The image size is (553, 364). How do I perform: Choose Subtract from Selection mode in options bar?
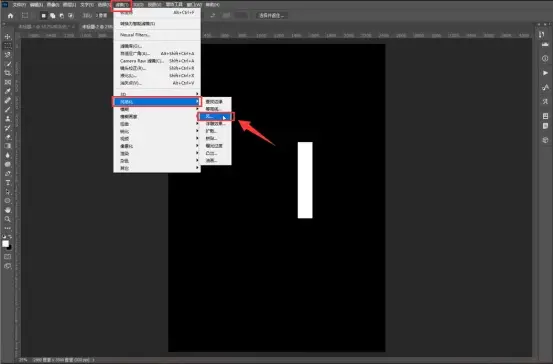pos(62,16)
